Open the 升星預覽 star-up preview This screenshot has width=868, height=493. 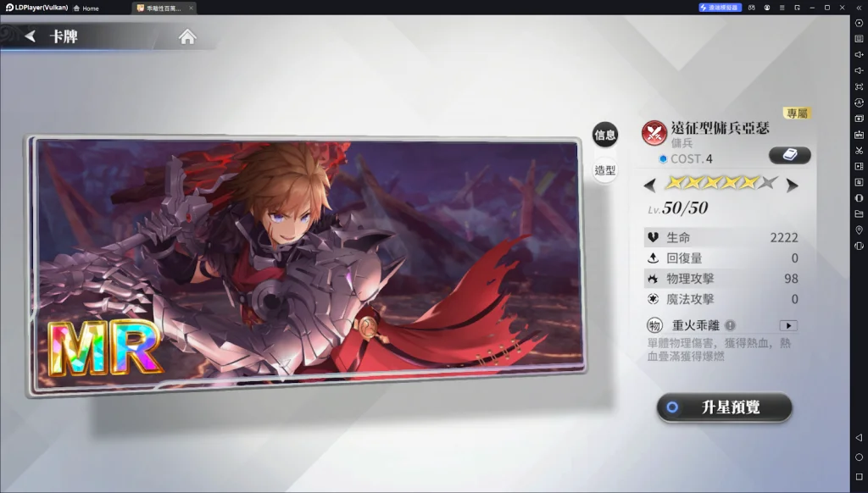click(x=724, y=407)
